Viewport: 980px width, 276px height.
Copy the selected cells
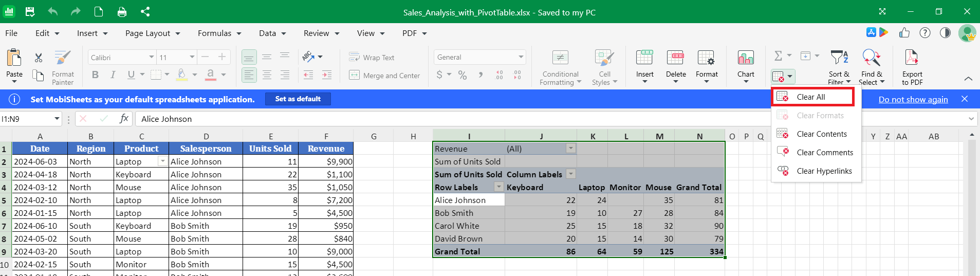point(39,76)
